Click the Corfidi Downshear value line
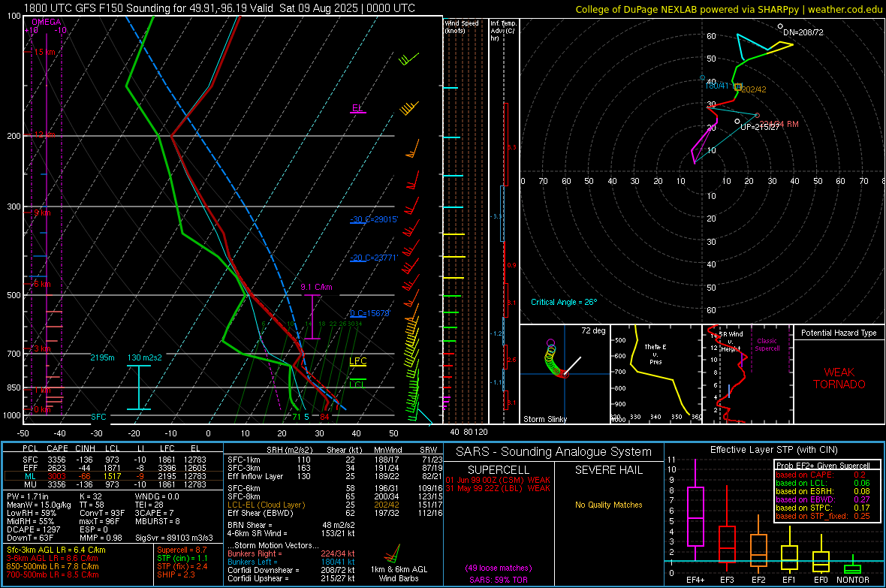Image resolution: width=886 pixels, height=588 pixels. 291,570
